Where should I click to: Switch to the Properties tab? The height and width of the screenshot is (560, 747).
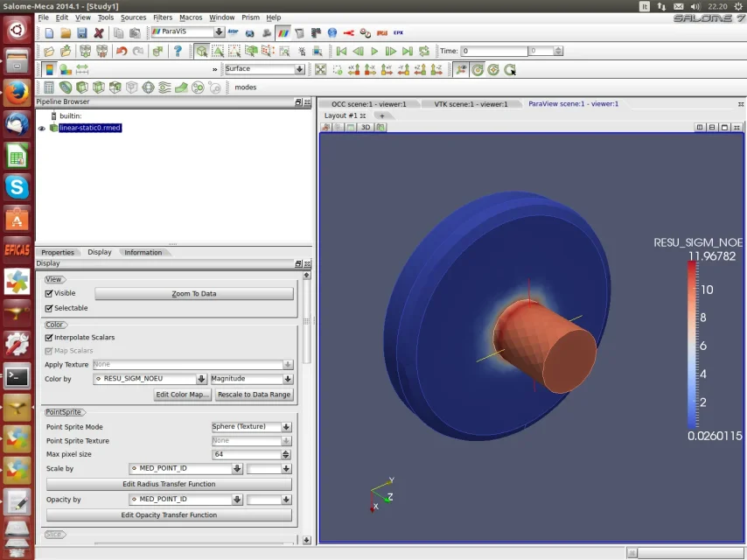58,253
